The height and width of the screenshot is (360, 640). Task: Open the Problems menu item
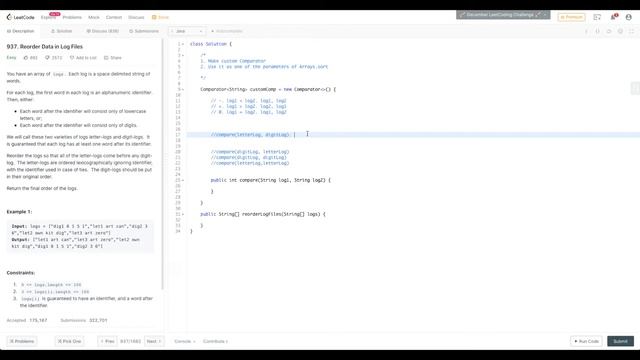[72, 17]
